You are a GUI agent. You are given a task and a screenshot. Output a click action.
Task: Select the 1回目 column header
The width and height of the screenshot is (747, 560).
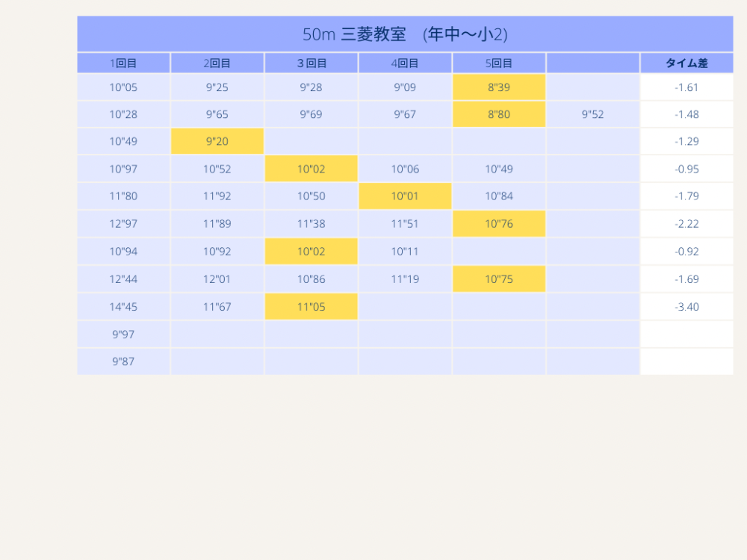(123, 63)
